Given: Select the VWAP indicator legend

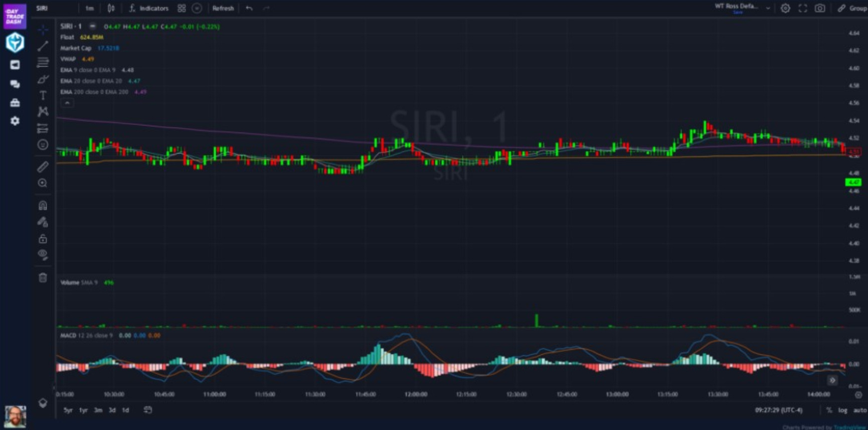Looking at the screenshot, I should coord(77,59).
